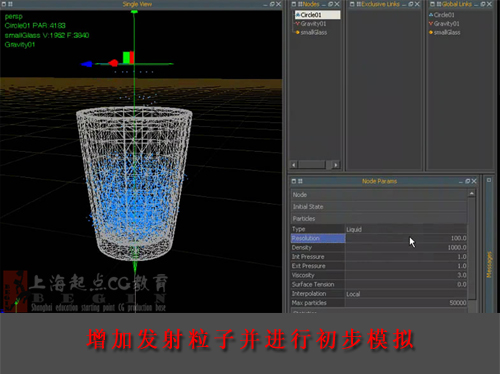This screenshot has width=500, height=374.
Task: Expand the Node section in Node Params
Action: click(379, 195)
